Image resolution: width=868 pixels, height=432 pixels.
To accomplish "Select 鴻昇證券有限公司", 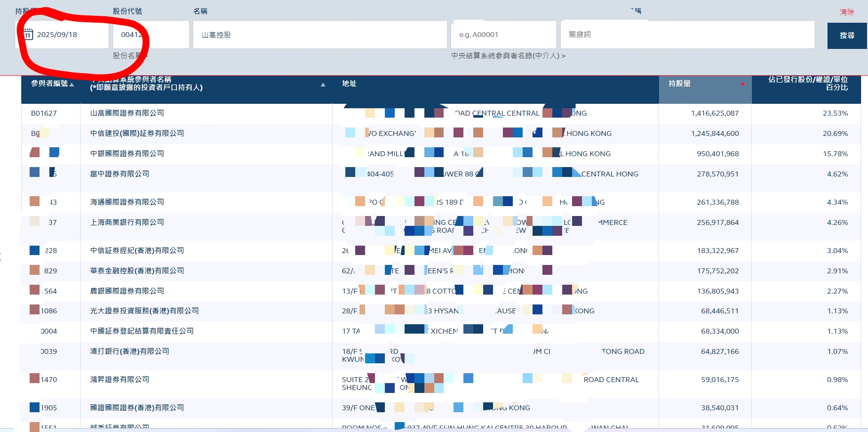I will pos(120,380).
